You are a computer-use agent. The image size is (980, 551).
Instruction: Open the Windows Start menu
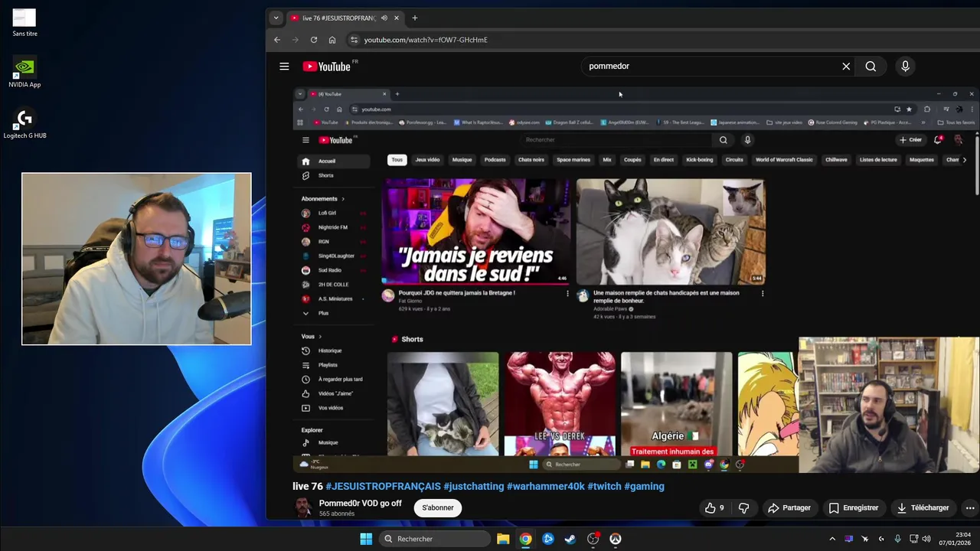(x=366, y=539)
